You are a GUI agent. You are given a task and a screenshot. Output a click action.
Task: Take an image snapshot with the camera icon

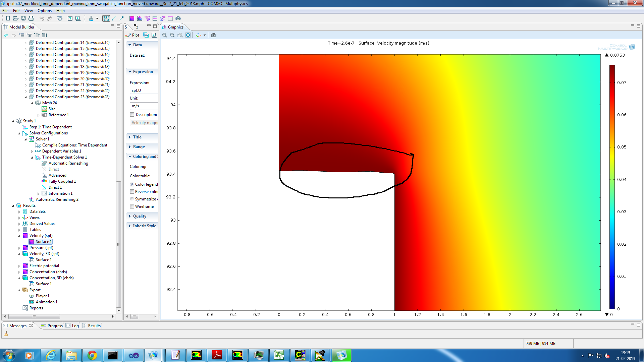tap(214, 35)
